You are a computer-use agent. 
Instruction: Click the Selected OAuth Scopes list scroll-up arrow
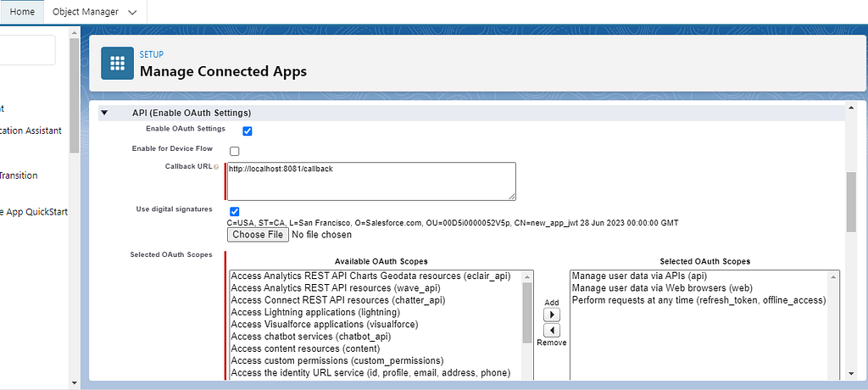pyautogui.click(x=833, y=276)
